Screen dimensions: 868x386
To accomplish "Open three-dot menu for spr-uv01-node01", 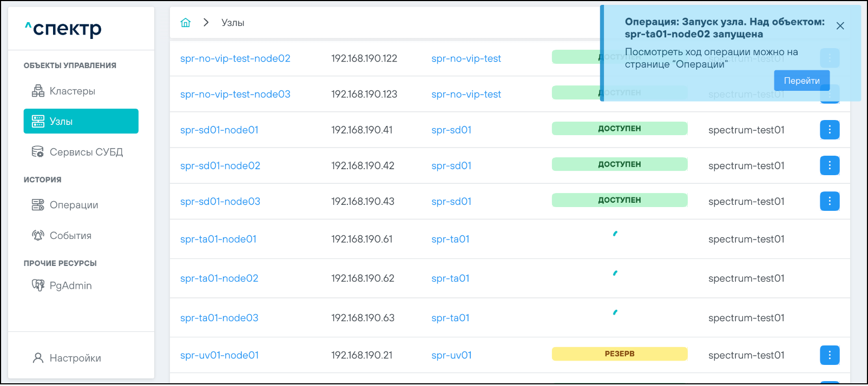I will tap(829, 355).
